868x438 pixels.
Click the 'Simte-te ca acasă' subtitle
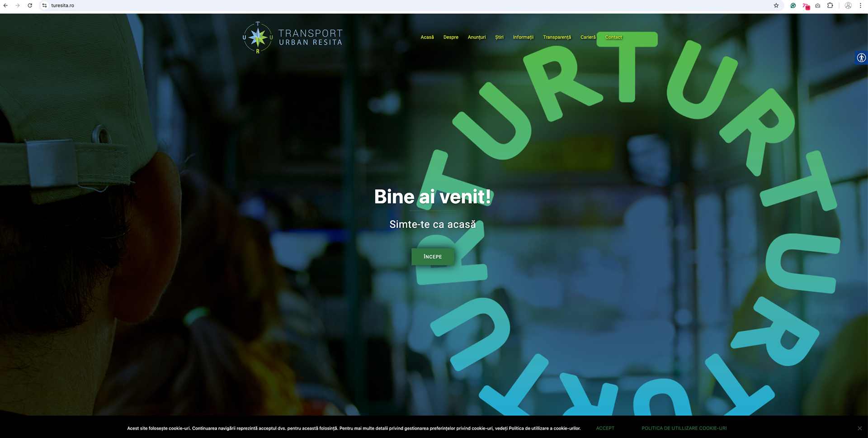tap(433, 224)
